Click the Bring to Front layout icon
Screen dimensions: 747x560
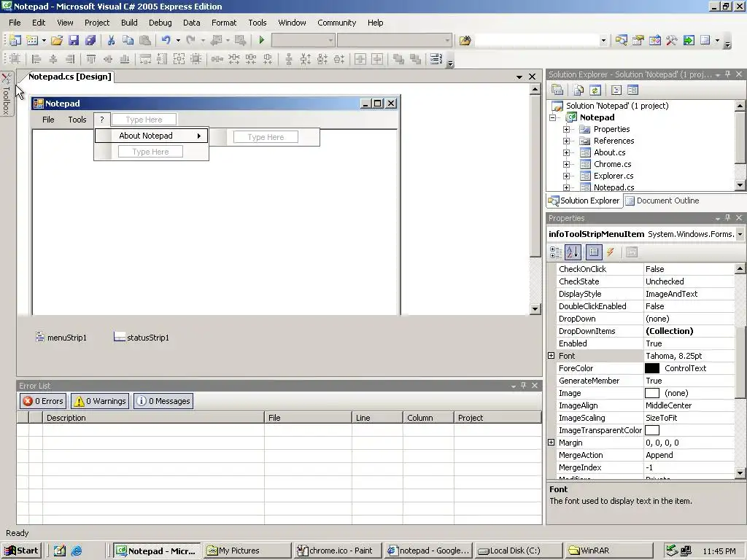(x=398, y=59)
